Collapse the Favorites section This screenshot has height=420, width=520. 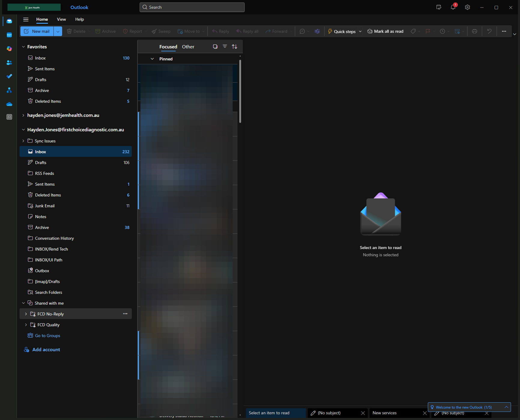[x=23, y=47]
